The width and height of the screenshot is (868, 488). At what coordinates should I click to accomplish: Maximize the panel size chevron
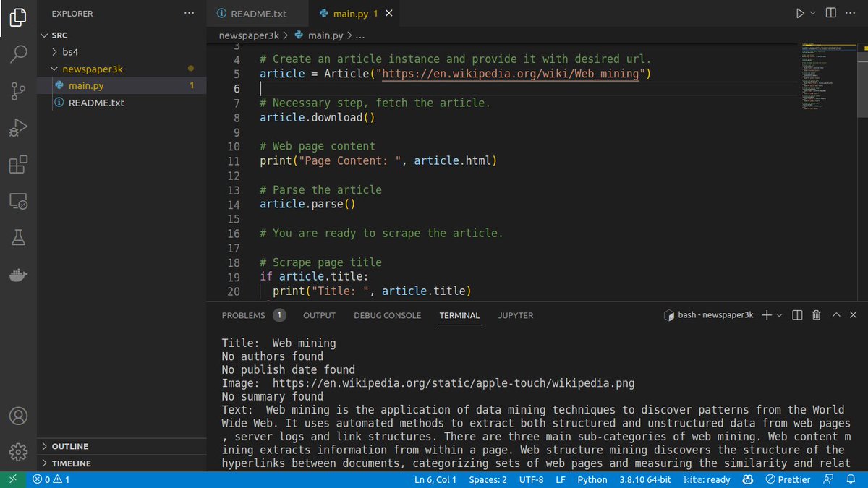(836, 315)
